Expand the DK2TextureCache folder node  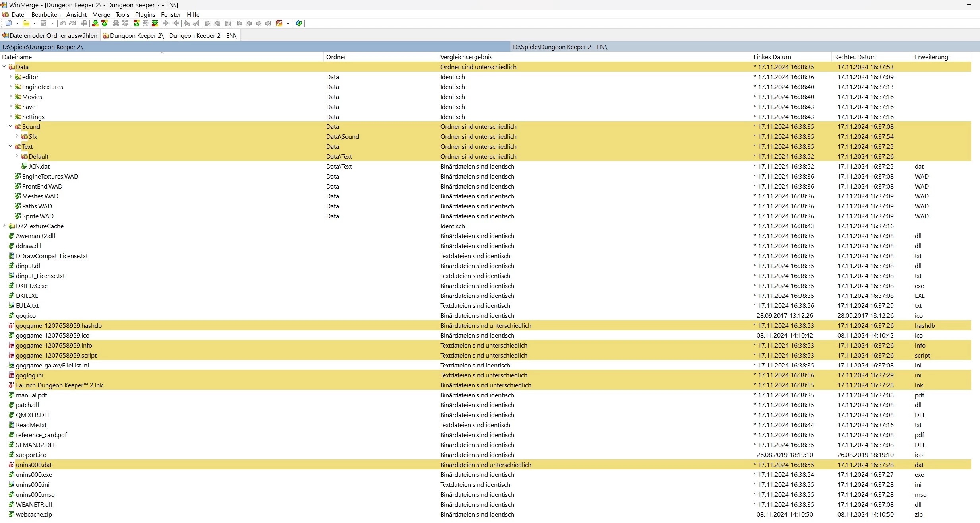(4, 226)
